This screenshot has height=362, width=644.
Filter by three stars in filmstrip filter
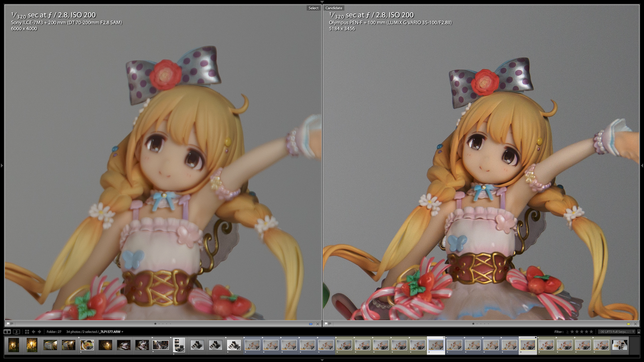pos(582,332)
